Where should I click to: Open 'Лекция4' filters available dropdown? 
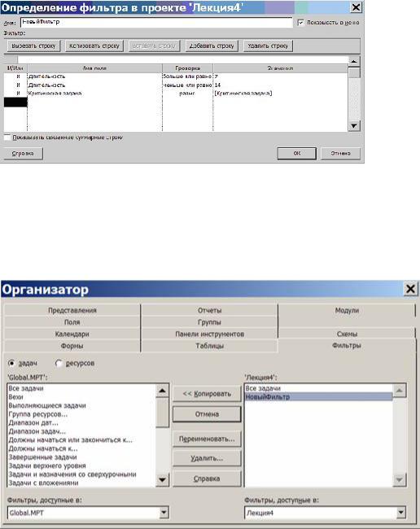pos(400,513)
